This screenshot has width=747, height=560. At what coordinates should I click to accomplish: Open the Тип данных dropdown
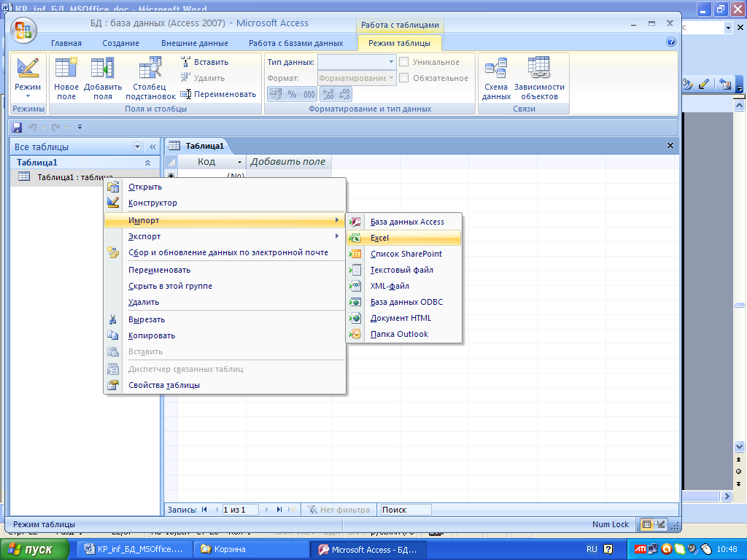pyautogui.click(x=391, y=61)
